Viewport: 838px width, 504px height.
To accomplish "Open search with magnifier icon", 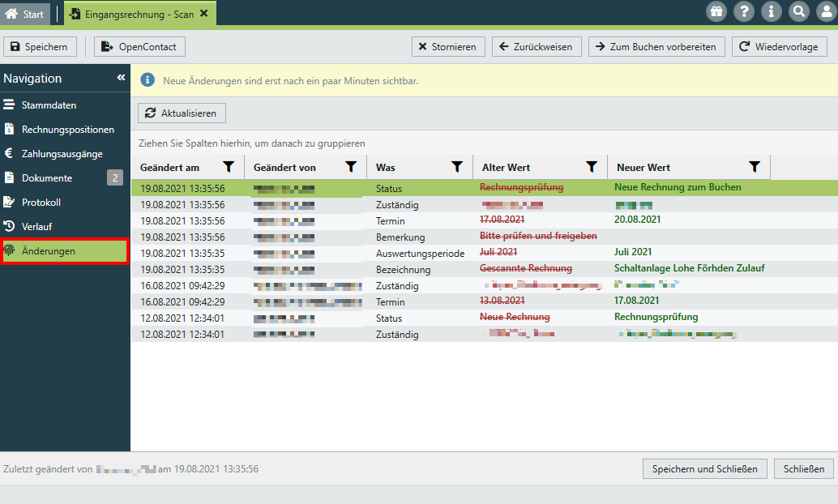I will (x=798, y=11).
